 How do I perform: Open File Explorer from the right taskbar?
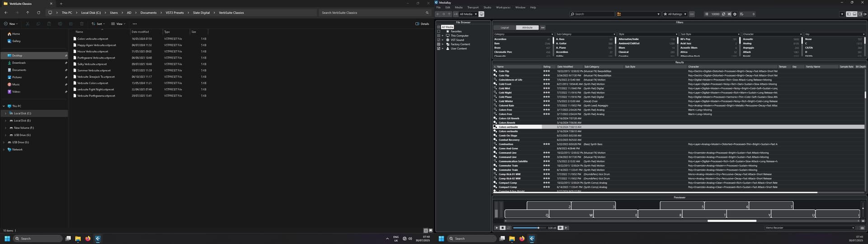(x=512, y=239)
